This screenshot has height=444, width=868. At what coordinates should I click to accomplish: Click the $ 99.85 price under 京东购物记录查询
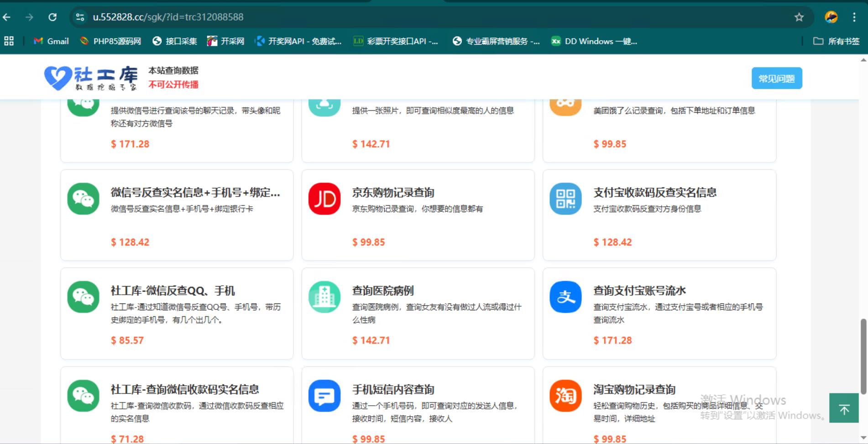coord(368,242)
